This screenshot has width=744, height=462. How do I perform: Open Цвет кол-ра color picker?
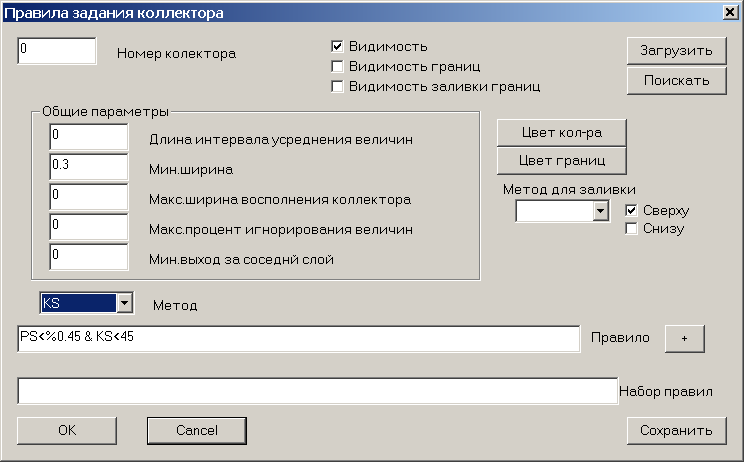[x=561, y=133]
